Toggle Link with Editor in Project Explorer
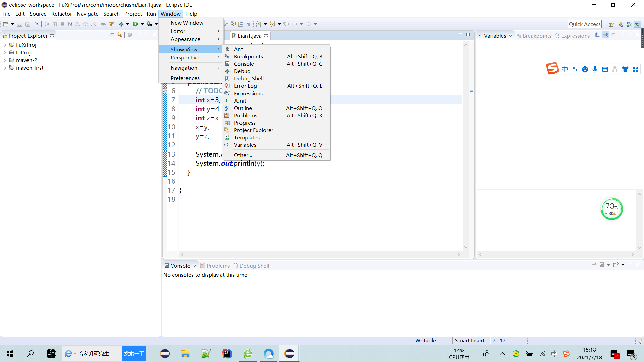644x362 pixels. (120, 35)
